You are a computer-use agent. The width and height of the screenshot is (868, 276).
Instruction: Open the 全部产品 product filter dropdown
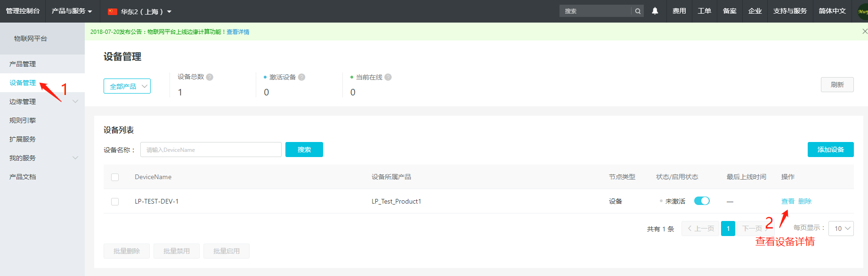127,86
